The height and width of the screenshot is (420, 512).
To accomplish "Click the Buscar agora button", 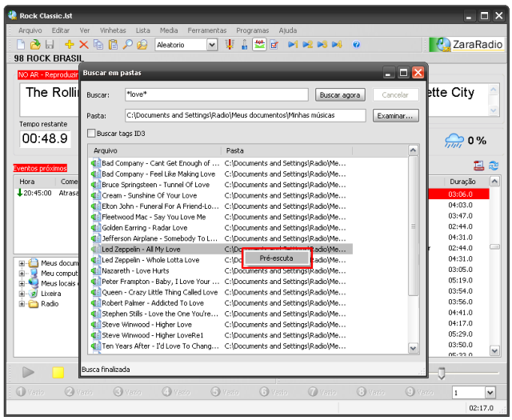I will click(340, 94).
